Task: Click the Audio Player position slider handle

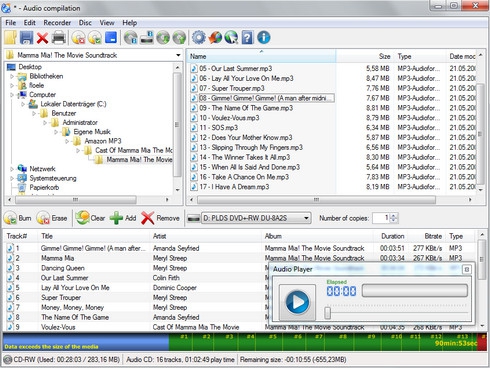Action: [x=328, y=313]
